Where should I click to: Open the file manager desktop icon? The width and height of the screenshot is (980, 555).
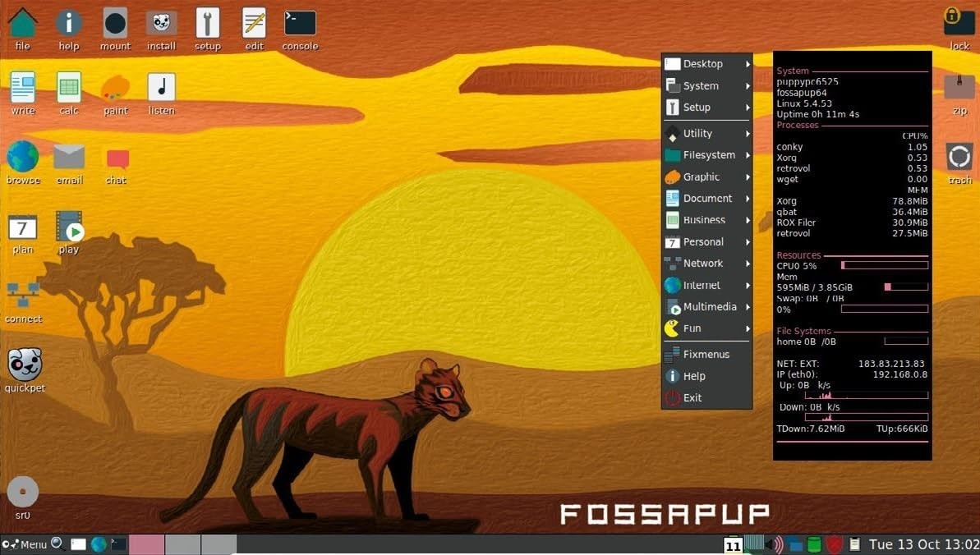(22, 24)
